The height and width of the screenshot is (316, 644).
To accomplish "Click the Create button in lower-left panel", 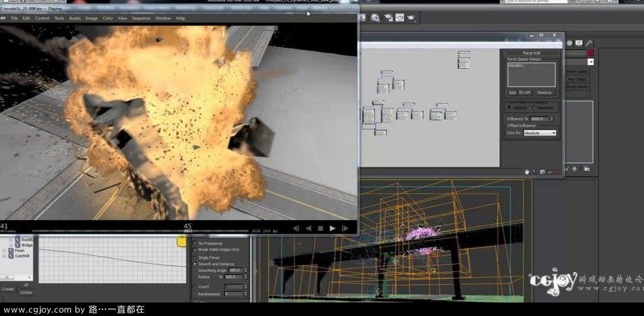I will tap(8, 289).
